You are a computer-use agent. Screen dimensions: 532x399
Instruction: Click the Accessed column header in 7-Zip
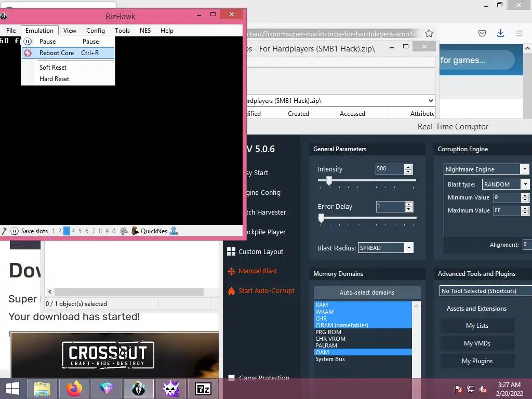point(352,114)
